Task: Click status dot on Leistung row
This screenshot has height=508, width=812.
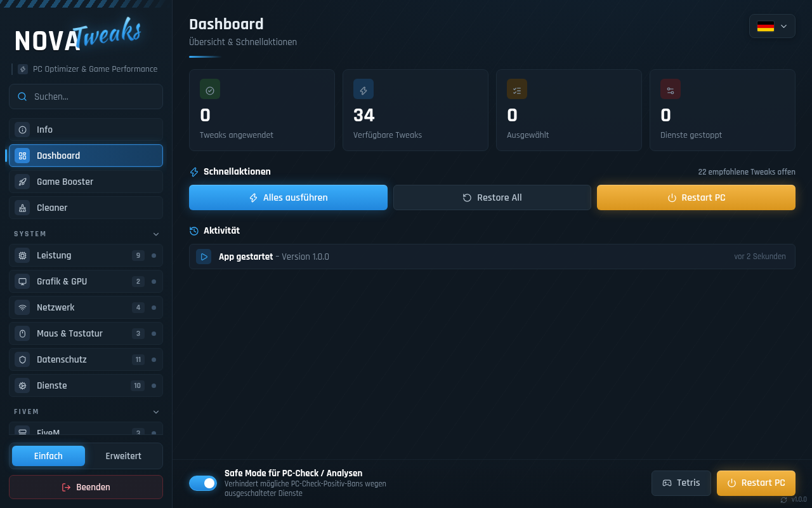Action: (154, 255)
